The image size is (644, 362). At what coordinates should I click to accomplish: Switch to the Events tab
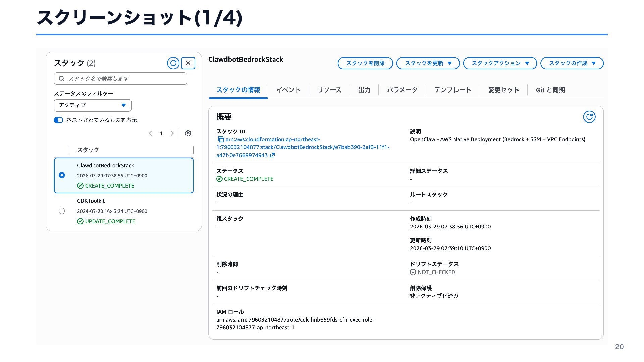(288, 90)
